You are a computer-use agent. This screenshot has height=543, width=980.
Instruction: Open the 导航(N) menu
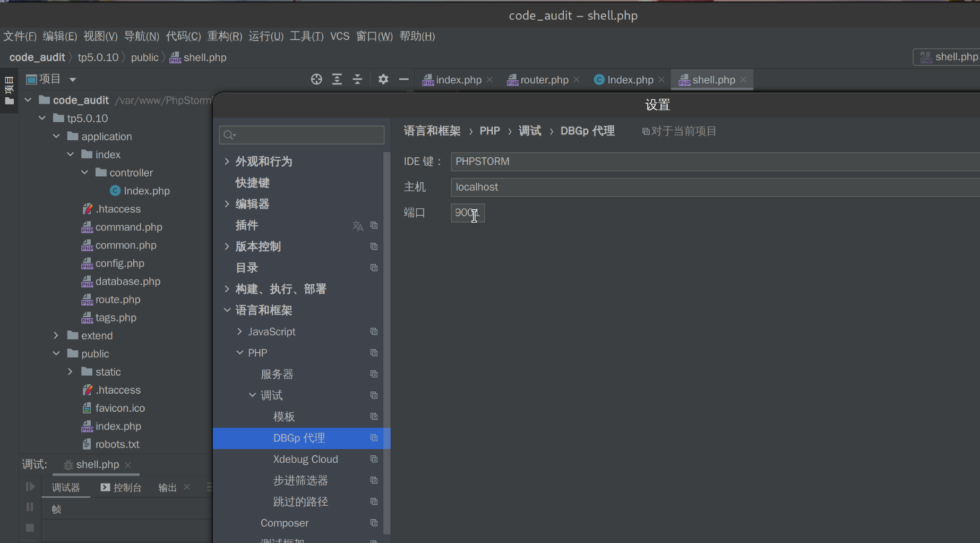click(141, 36)
